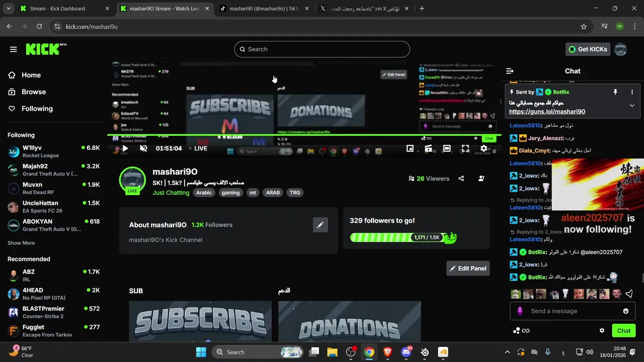644x362 pixels.
Task: Click the Windows Start button
Action: coord(201,352)
